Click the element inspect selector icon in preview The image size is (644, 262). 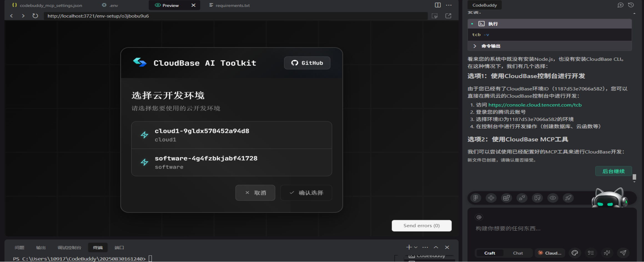(x=435, y=16)
